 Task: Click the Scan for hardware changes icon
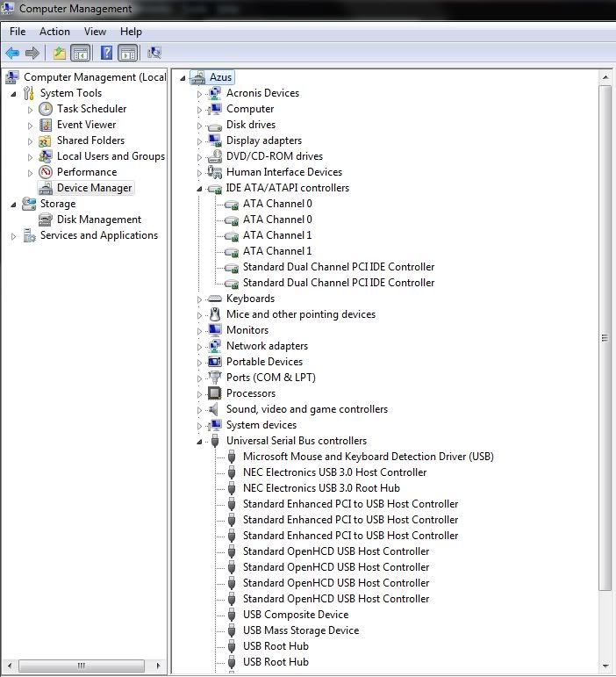point(154,53)
